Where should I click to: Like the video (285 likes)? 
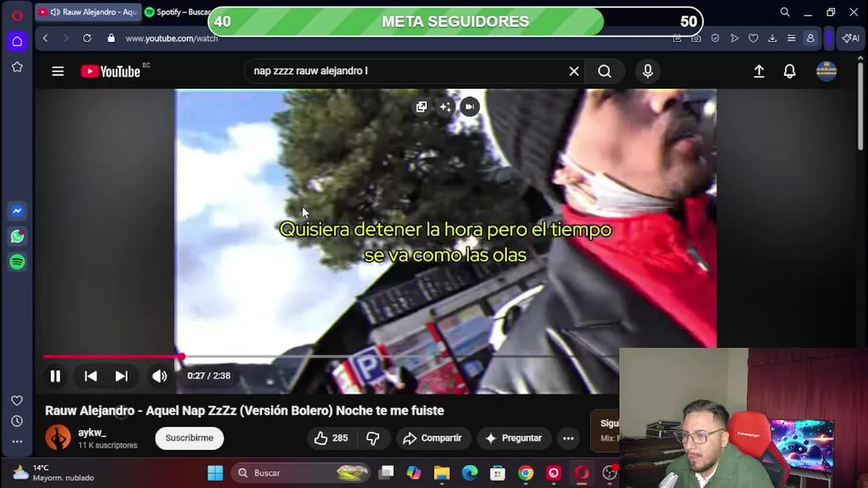(x=331, y=438)
